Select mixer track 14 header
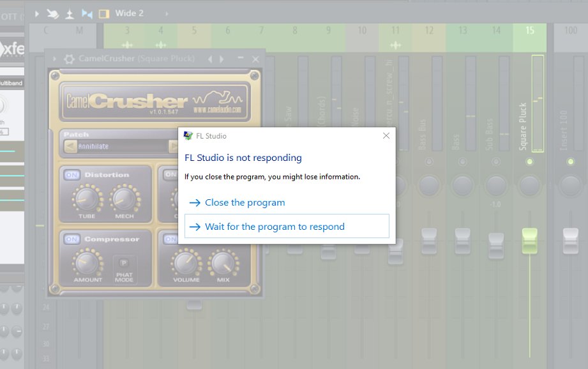 [x=496, y=38]
